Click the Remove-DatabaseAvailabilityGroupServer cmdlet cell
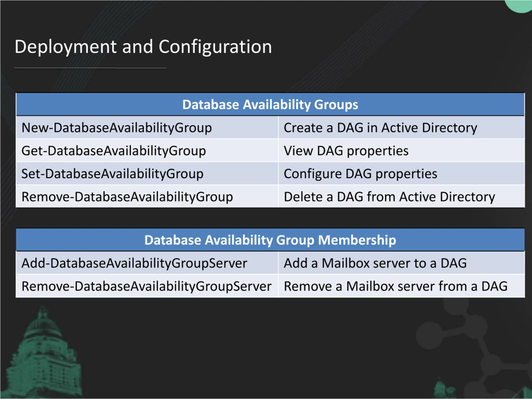532x399 pixels. (x=147, y=286)
